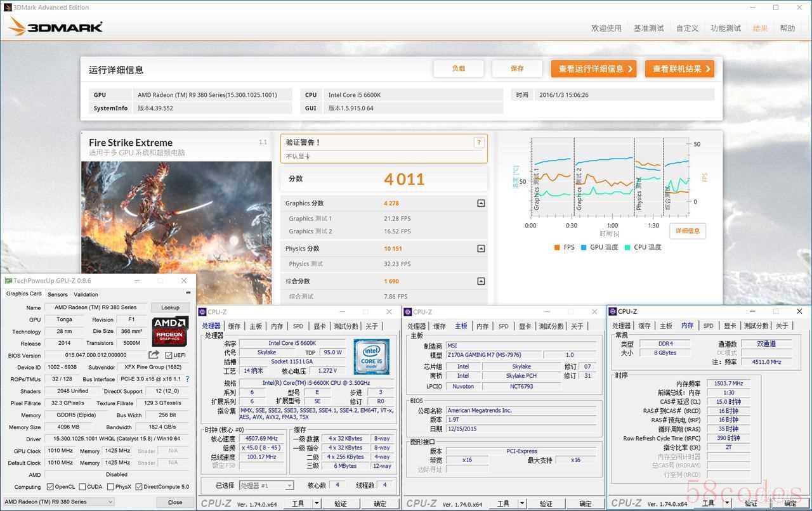
Task: Open the 自定义 tab in 3DMark
Action: coord(687,28)
